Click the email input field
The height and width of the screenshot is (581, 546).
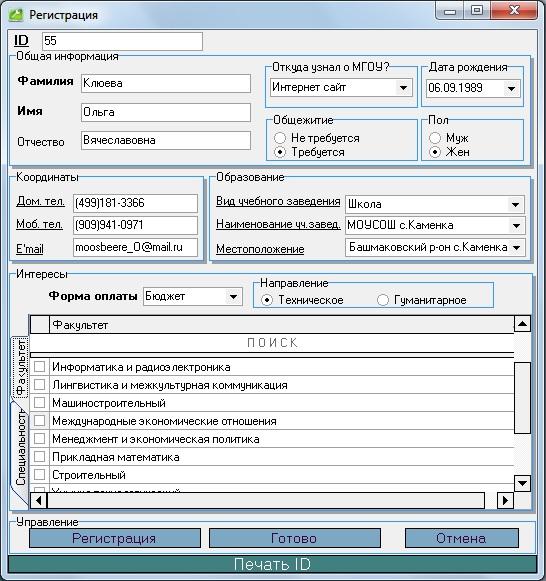click(135, 247)
